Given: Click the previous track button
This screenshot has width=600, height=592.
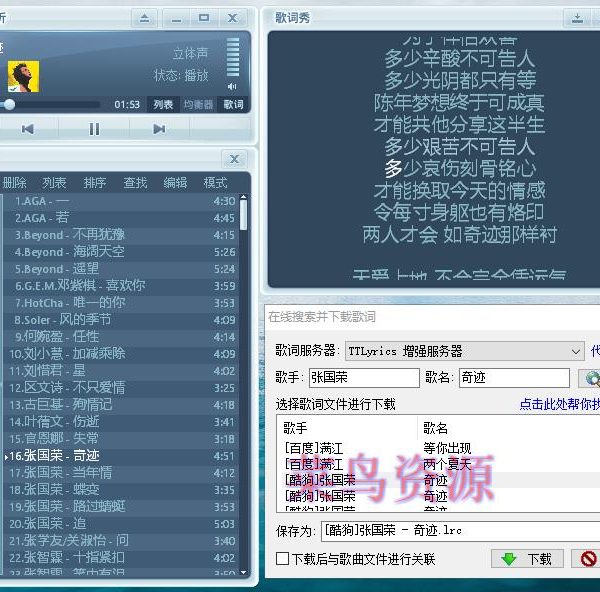Looking at the screenshot, I should [27, 129].
